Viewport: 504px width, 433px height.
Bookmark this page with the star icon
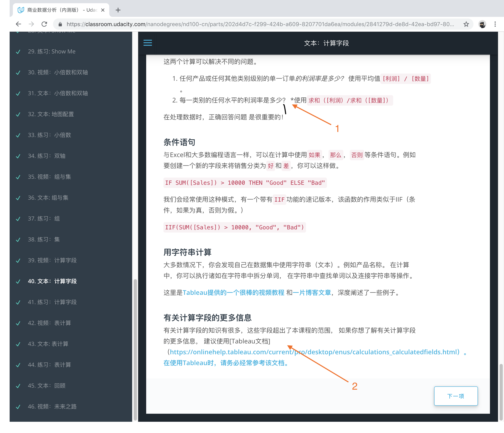click(466, 24)
